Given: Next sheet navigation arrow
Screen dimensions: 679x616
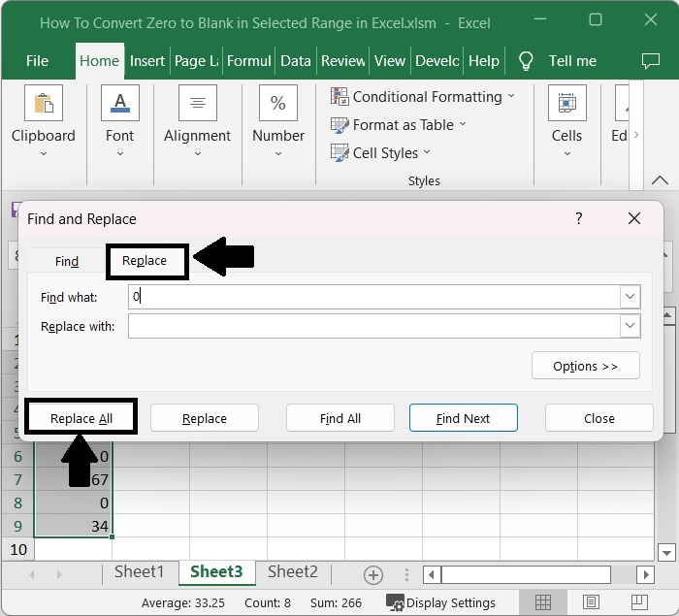Looking at the screenshot, I should point(59,575).
